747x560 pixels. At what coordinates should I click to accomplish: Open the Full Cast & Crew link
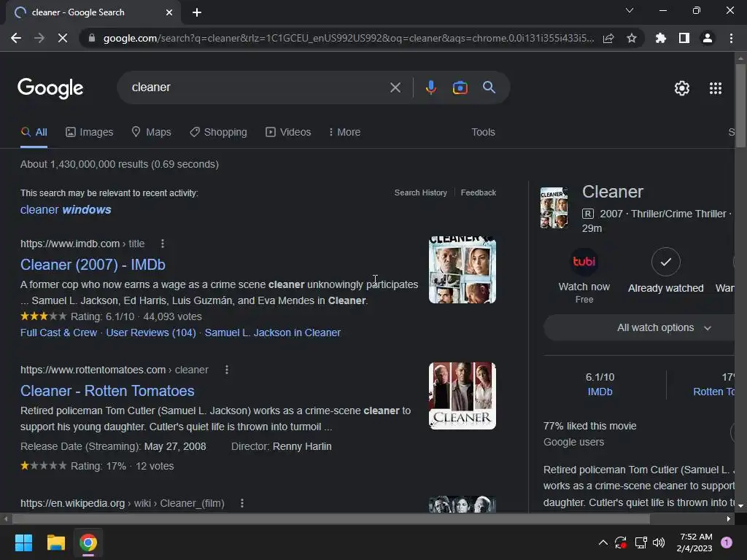(58, 332)
